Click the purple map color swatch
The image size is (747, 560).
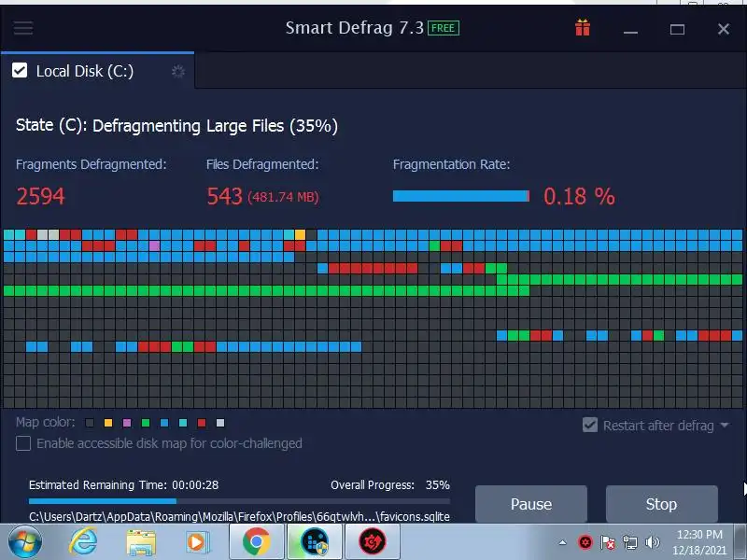(127, 423)
